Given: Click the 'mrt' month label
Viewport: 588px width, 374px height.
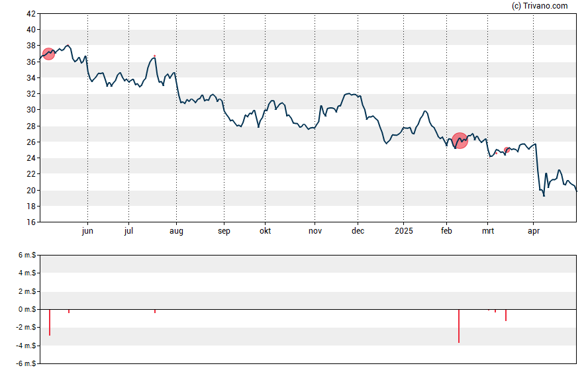Looking at the screenshot, I should point(488,231).
